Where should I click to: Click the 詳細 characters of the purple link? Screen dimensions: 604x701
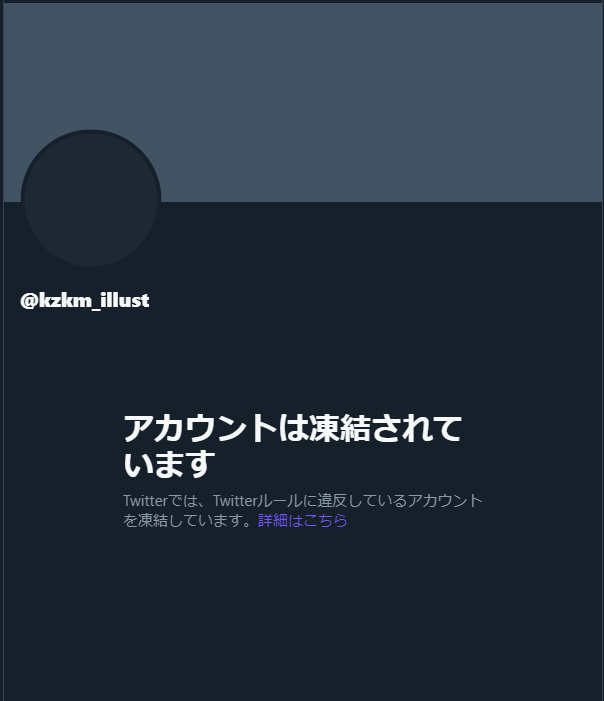pos(273,520)
